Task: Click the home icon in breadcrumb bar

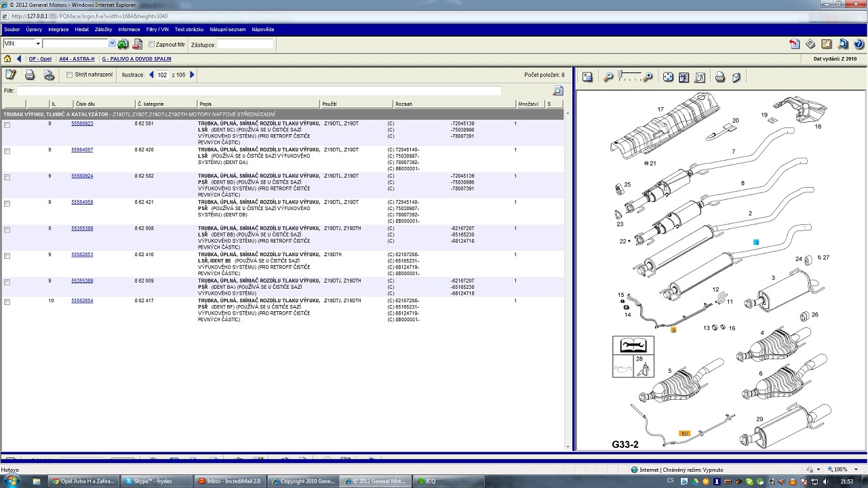Action: tap(7, 59)
